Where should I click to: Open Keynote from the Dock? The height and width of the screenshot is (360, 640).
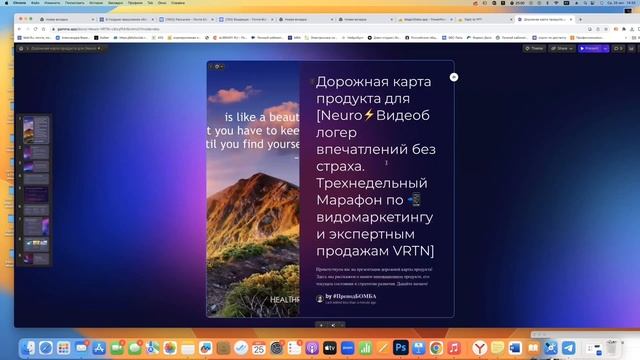[x=418, y=348]
